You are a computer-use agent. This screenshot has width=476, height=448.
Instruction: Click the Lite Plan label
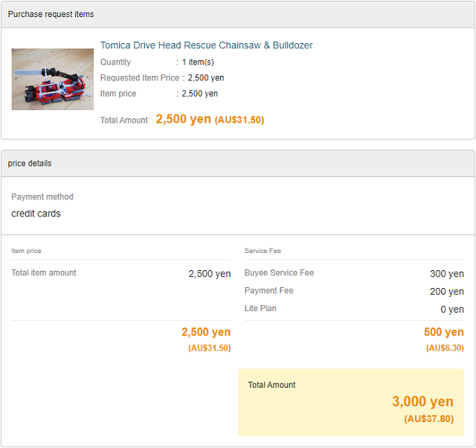(260, 308)
